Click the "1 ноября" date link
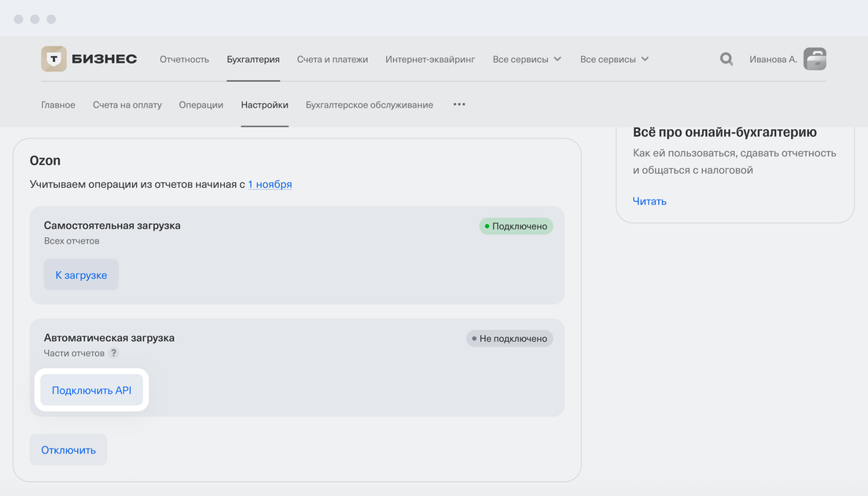868x496 pixels. click(x=270, y=184)
